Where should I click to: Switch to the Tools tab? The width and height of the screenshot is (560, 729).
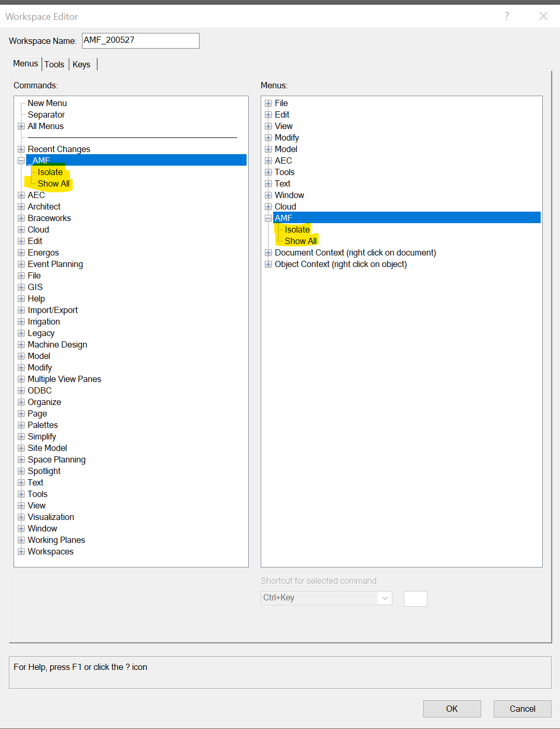click(54, 64)
